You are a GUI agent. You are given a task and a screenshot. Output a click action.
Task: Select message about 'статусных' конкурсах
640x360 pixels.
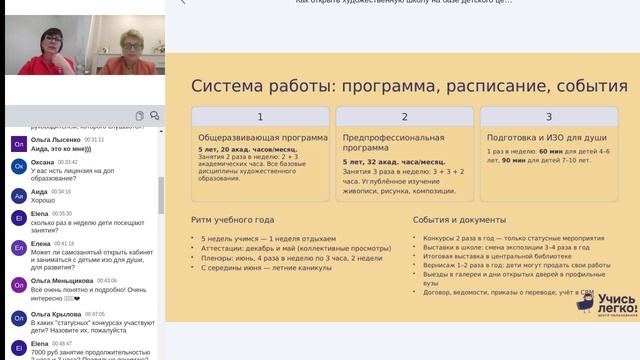(x=93, y=327)
